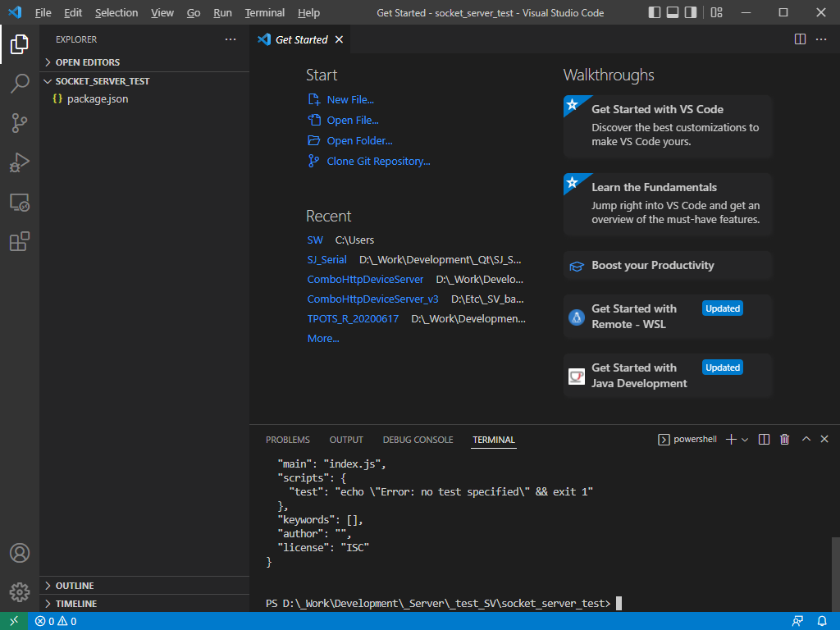
Task: Open Get Started with Remote - WSL walkthrough
Action: [668, 316]
